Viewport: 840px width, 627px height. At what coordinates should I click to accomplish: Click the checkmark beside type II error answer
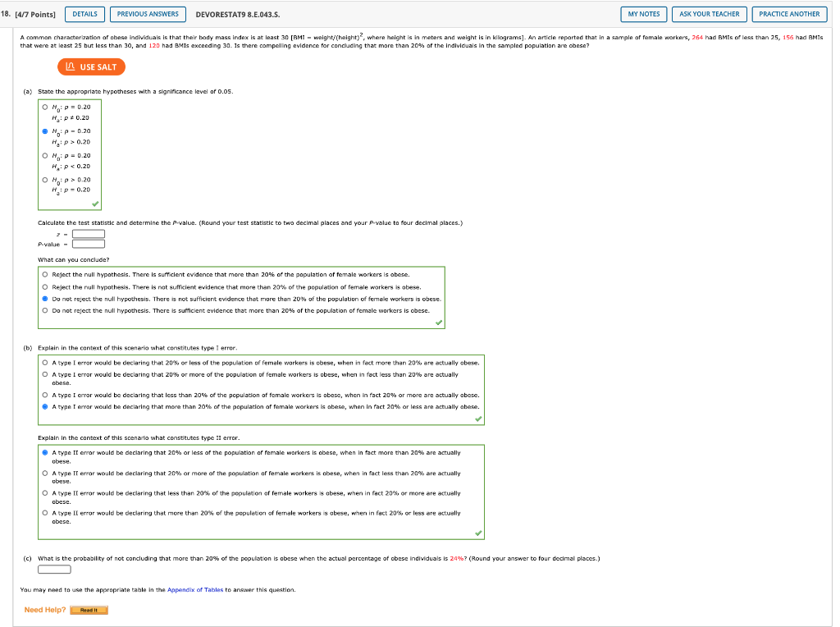pos(479,533)
